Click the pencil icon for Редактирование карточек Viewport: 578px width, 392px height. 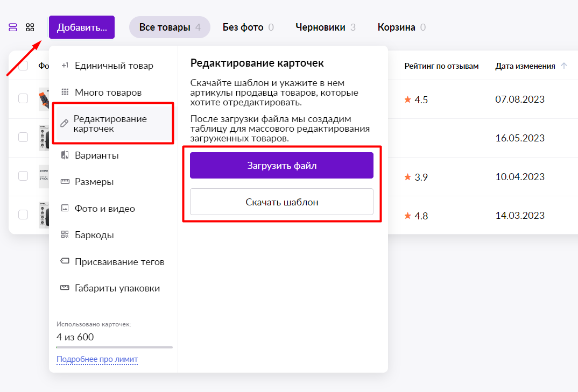pyautogui.click(x=65, y=123)
